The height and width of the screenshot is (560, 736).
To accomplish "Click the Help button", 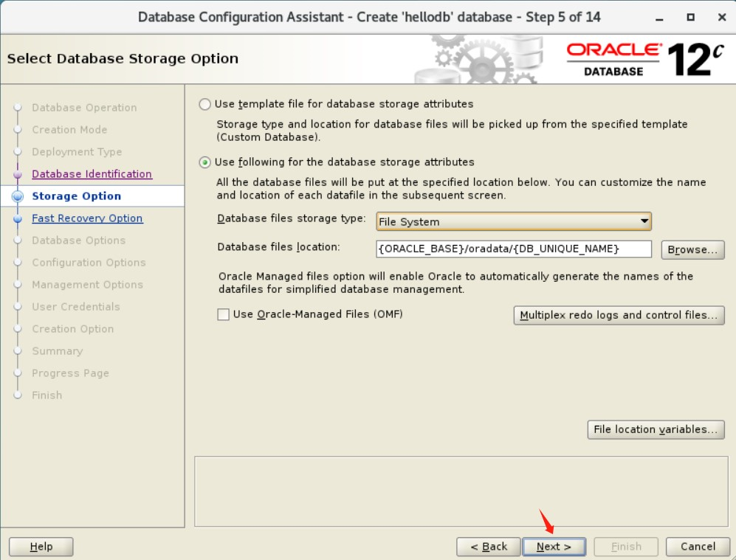I will (41, 547).
